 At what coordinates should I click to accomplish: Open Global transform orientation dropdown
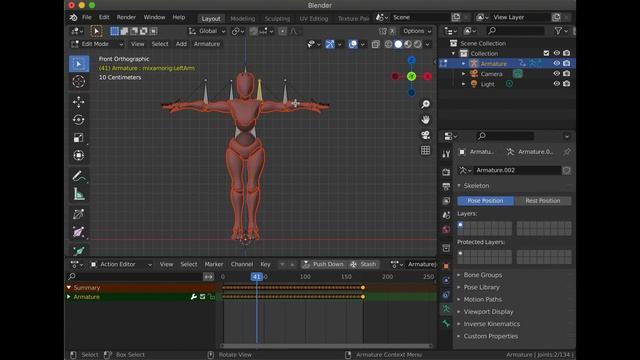207,31
